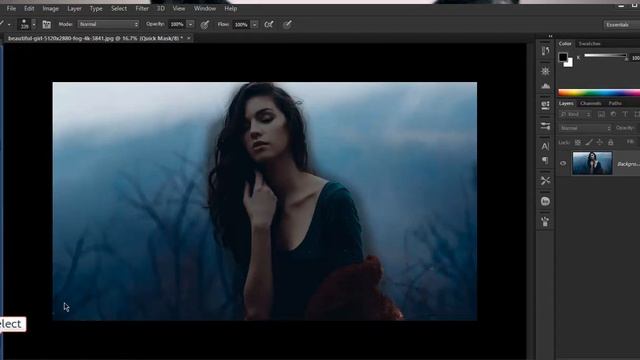Viewport: 640px width, 360px height.
Task: Hide the Background layer eye icon
Action: (x=563, y=163)
